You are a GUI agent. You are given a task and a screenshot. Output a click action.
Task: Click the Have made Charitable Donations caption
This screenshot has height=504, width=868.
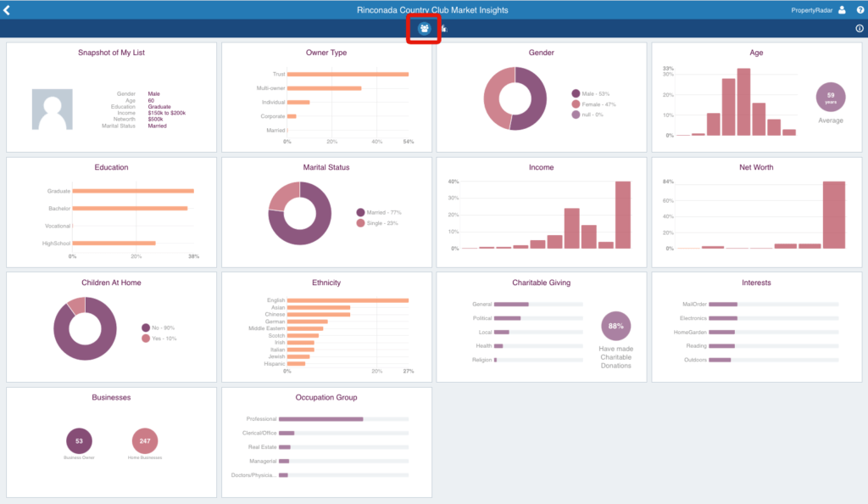(615, 357)
